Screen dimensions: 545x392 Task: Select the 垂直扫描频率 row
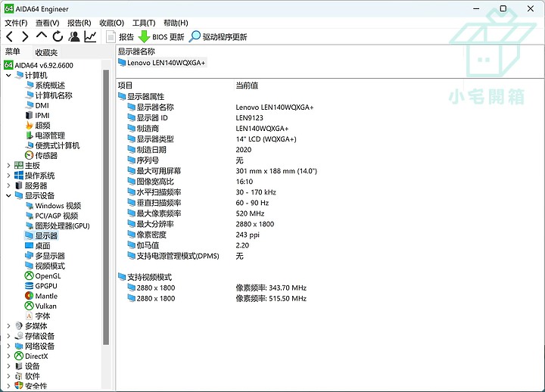198,203
